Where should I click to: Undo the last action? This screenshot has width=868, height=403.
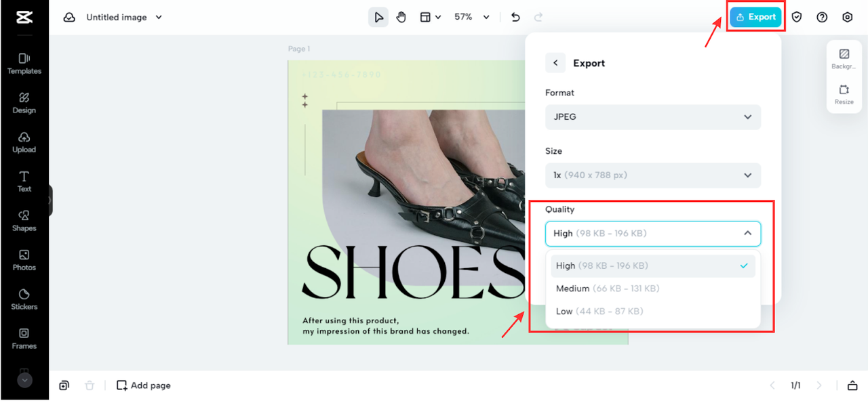tap(516, 18)
